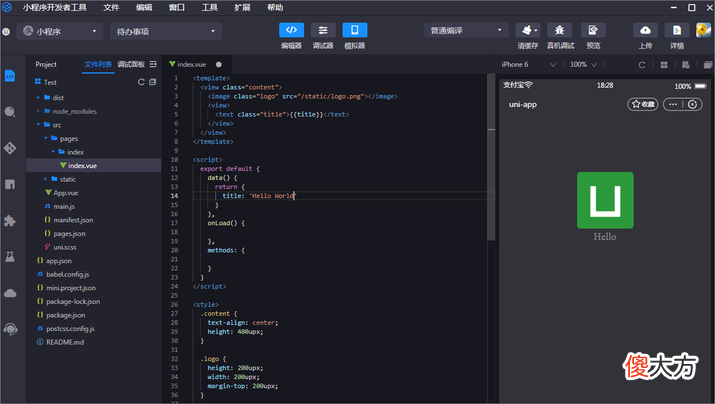The width and height of the screenshot is (715, 404).
Task: Open the file panel list options icon
Action: click(153, 64)
